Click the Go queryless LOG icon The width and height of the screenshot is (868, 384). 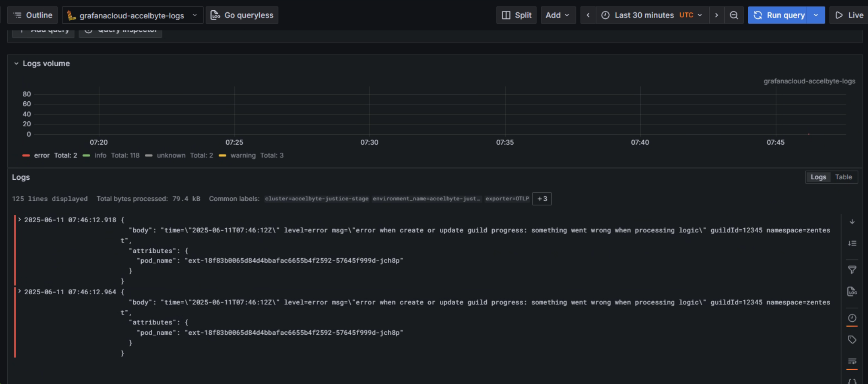215,15
